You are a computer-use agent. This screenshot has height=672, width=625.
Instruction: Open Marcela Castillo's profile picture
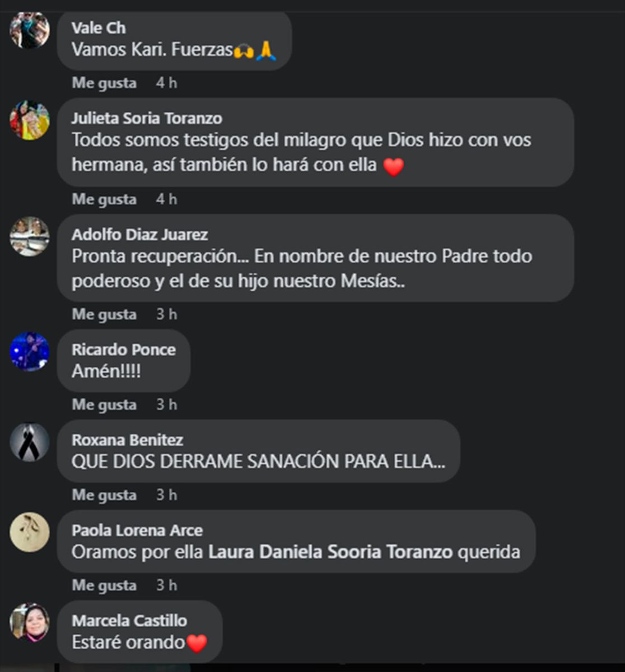(30, 622)
